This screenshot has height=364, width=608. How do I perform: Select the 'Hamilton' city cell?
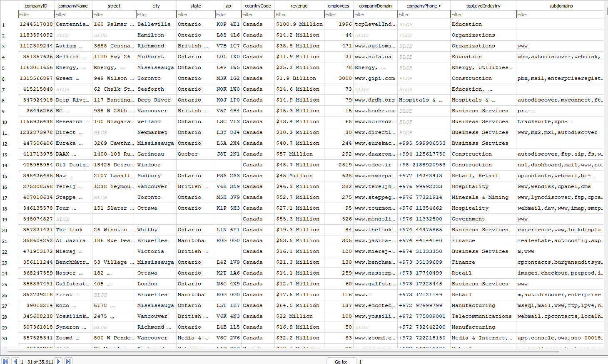pyautogui.click(x=156, y=35)
